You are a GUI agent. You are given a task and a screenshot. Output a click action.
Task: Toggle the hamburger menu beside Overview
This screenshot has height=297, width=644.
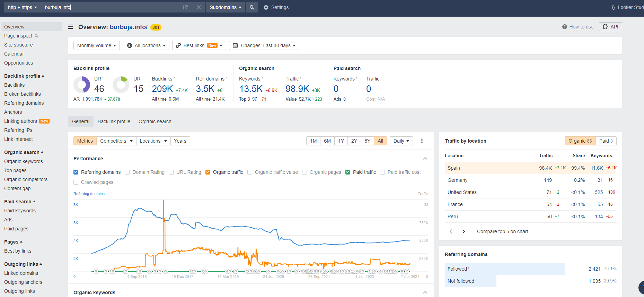(x=70, y=27)
